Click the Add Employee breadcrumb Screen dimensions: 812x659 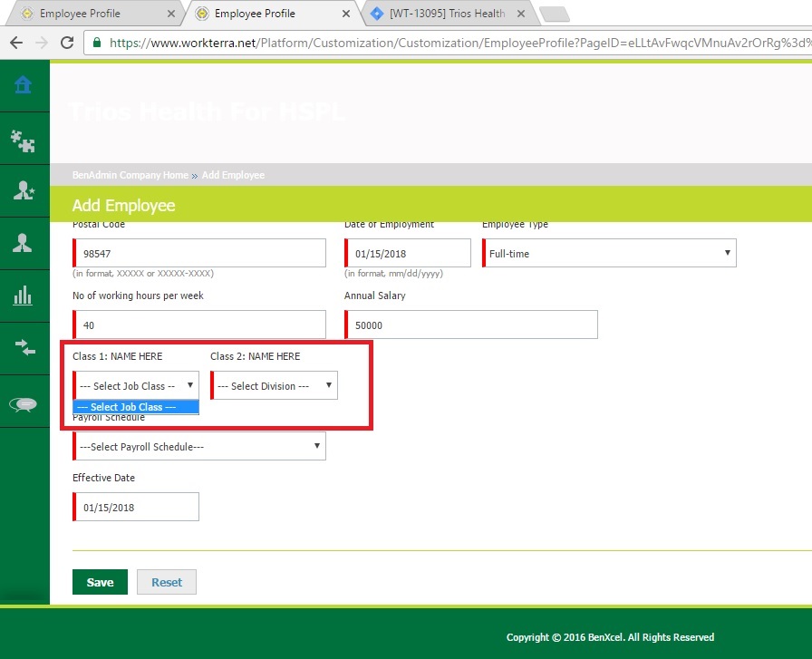click(233, 175)
